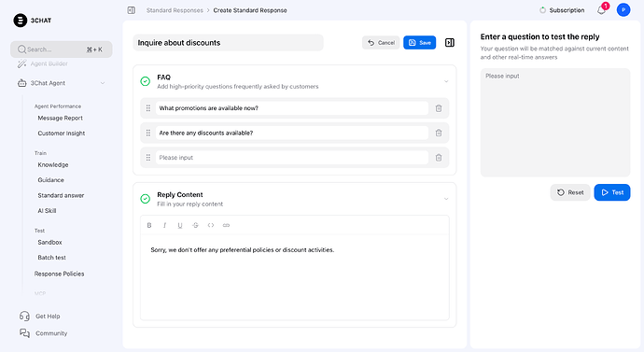Grab the drag handle of the empty question row
Image resolution: width=644 pixels, height=352 pixels.
tap(148, 157)
